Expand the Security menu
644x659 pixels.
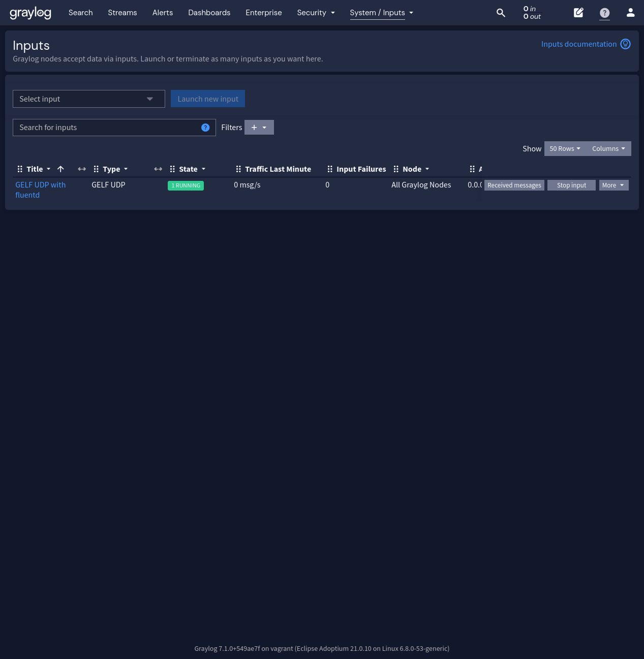coord(316,13)
